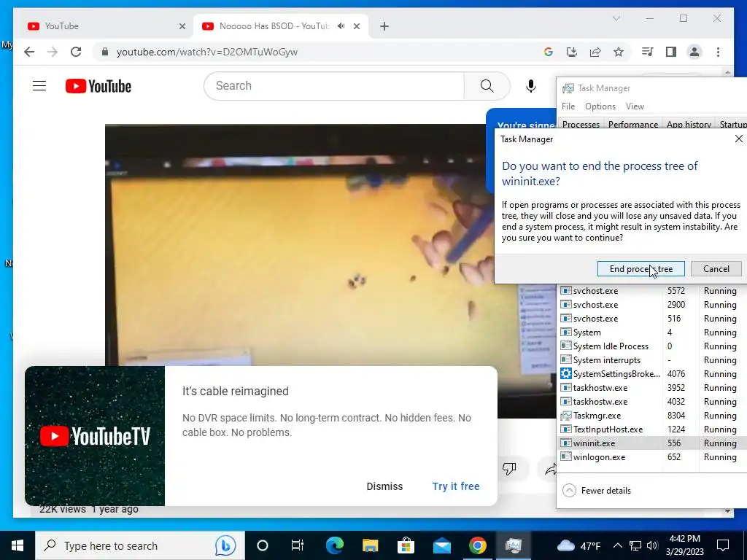Dismiss the YouTube TV promotion
Screen dimensions: 747x560
click(x=384, y=486)
